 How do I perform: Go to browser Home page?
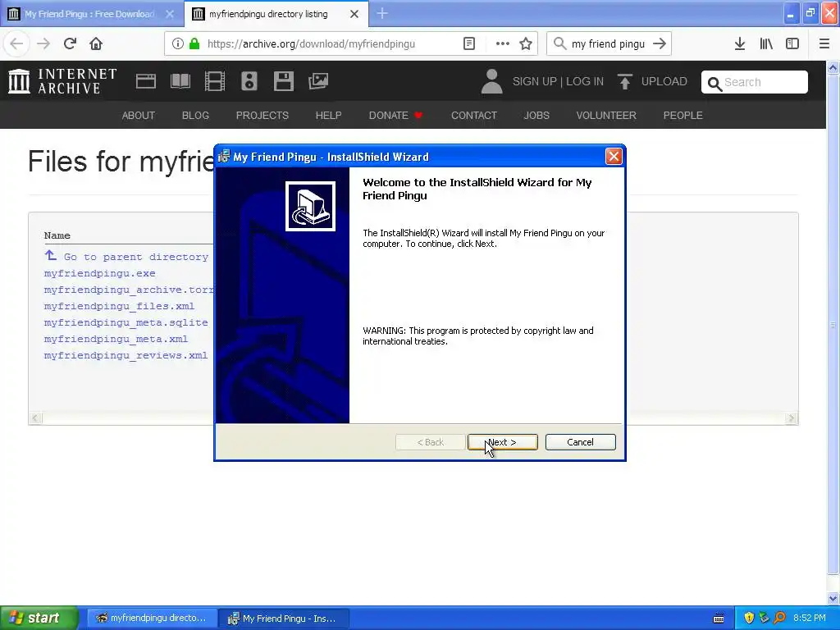coord(96,43)
